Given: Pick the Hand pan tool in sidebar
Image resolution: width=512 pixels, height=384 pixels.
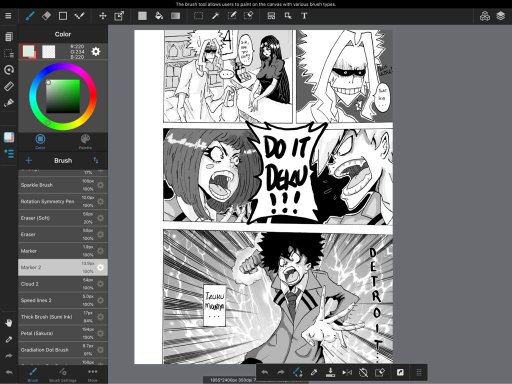Looking at the screenshot, I should [9, 323].
